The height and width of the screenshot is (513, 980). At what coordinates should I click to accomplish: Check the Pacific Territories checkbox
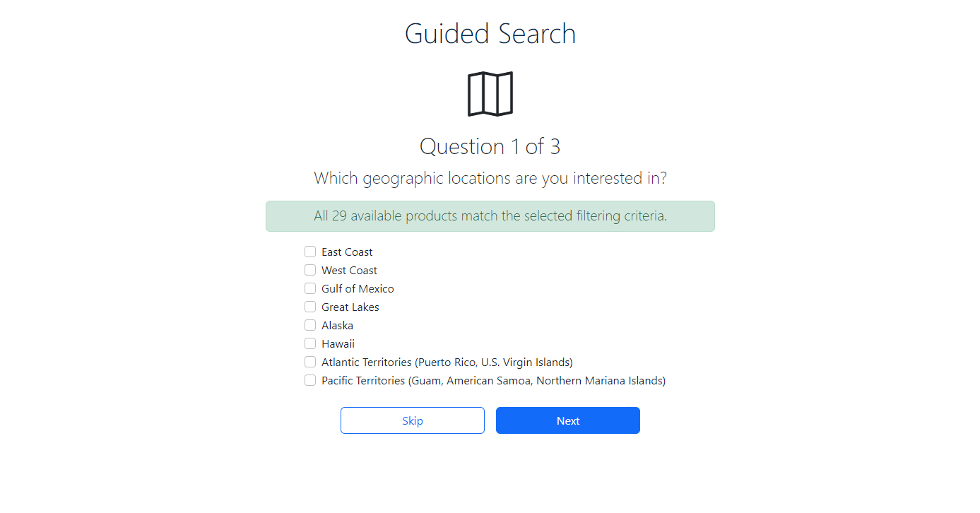coord(309,380)
